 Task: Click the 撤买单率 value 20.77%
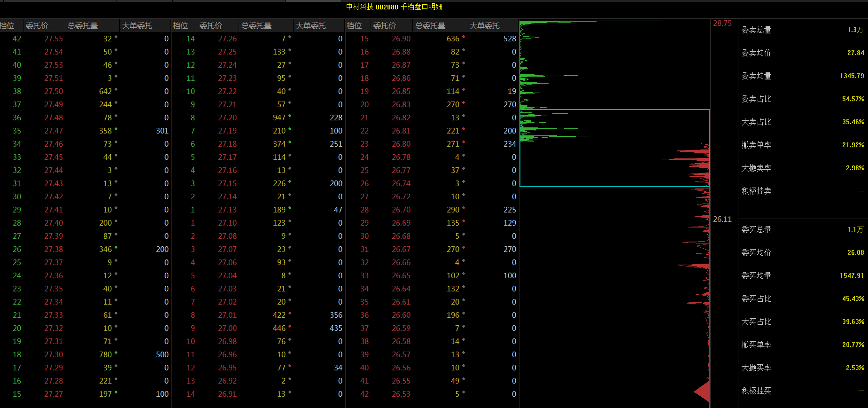853,345
